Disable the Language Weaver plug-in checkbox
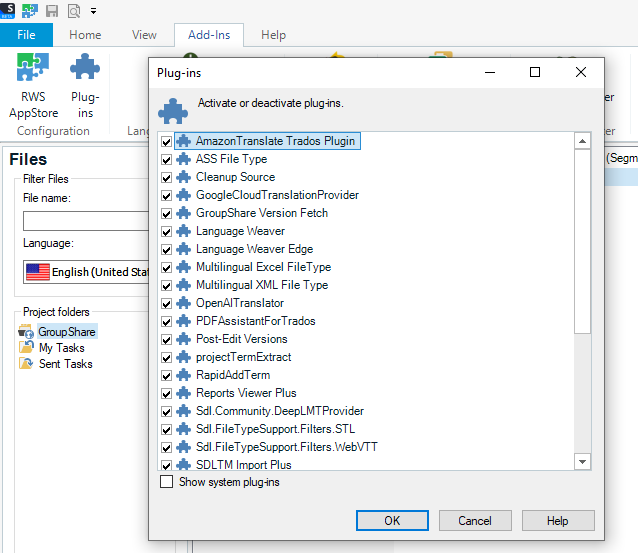Screen dimensions: 638x553 coord(166,232)
